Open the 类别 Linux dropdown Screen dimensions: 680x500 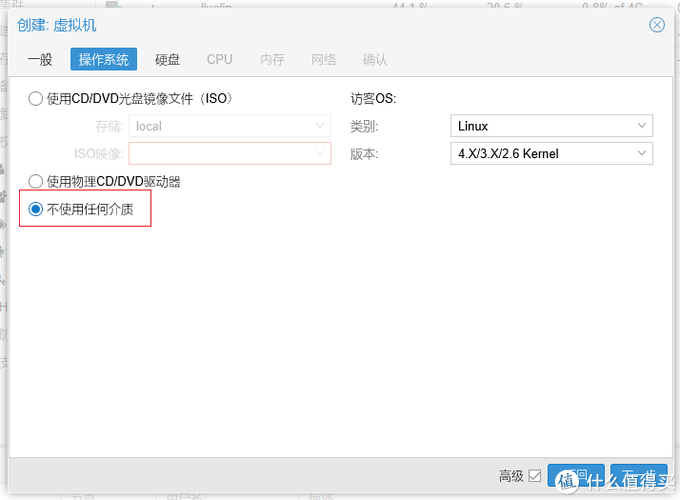641,126
